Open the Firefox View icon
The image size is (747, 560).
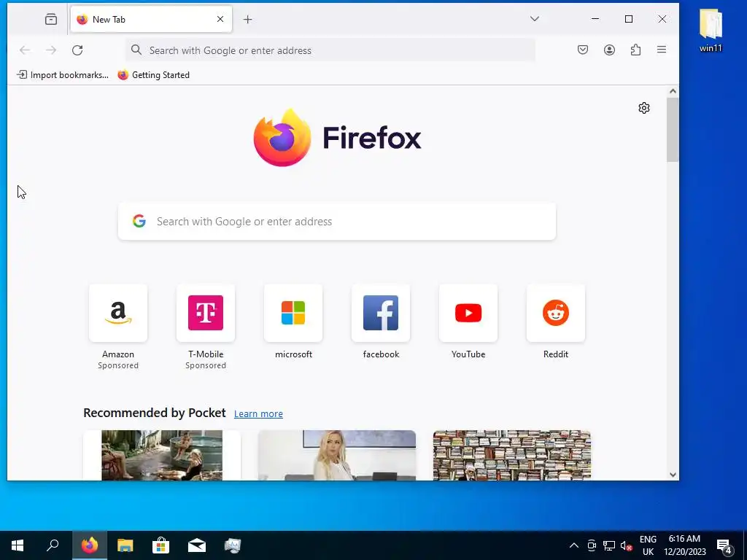click(x=51, y=19)
